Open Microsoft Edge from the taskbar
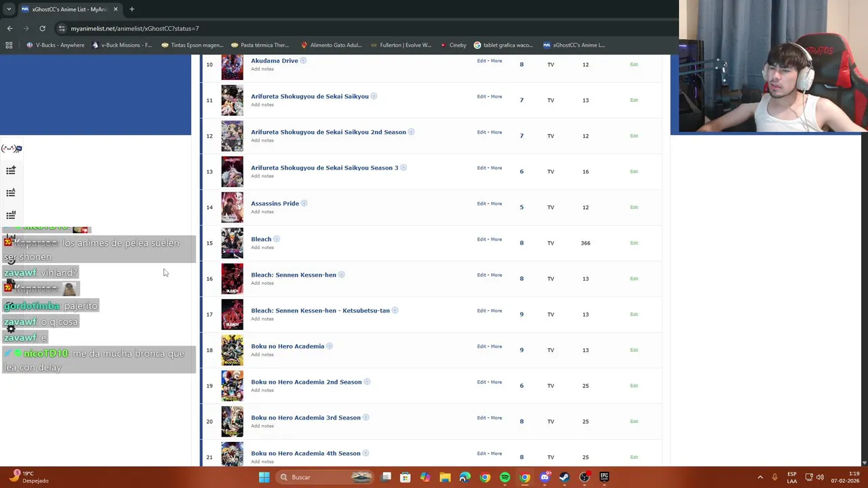The image size is (868, 488). coord(465,477)
